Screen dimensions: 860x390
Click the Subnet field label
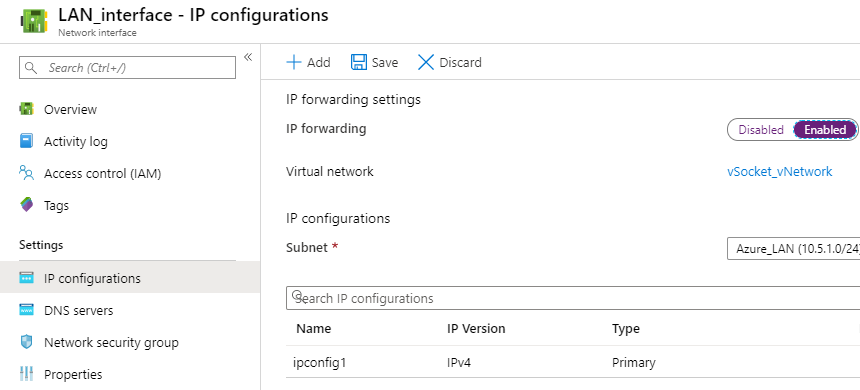click(312, 247)
